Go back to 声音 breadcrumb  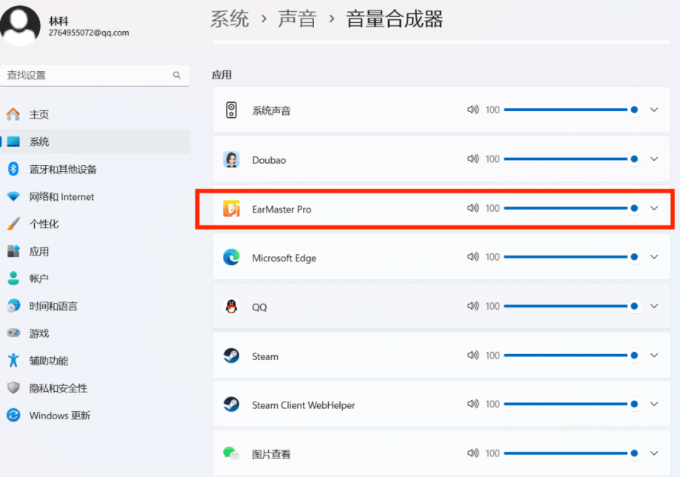pos(297,19)
